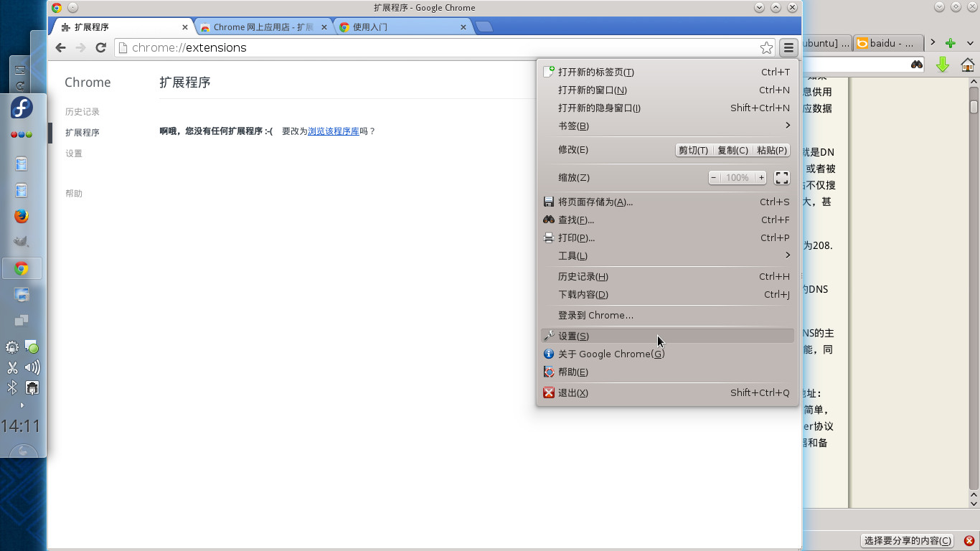This screenshot has width=980, height=551.
Task: Open 帮助(E) from the Chrome menu
Action: pyautogui.click(x=667, y=372)
